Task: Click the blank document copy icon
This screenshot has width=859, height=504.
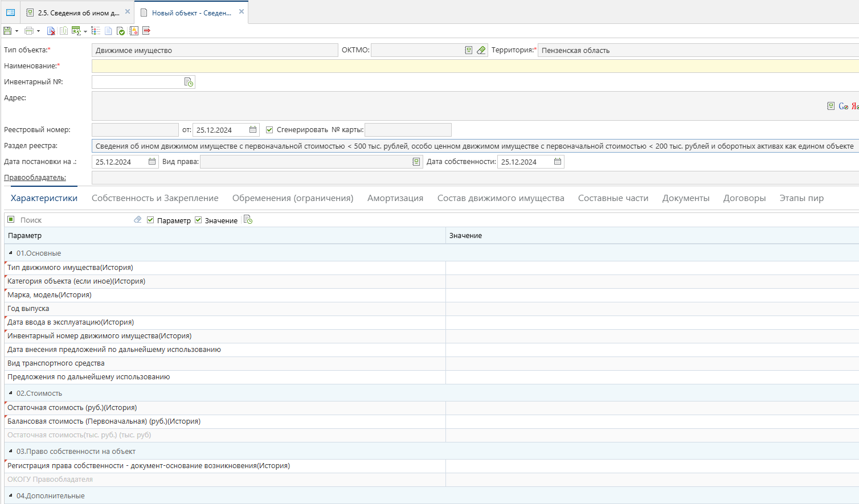Action: coord(108,31)
